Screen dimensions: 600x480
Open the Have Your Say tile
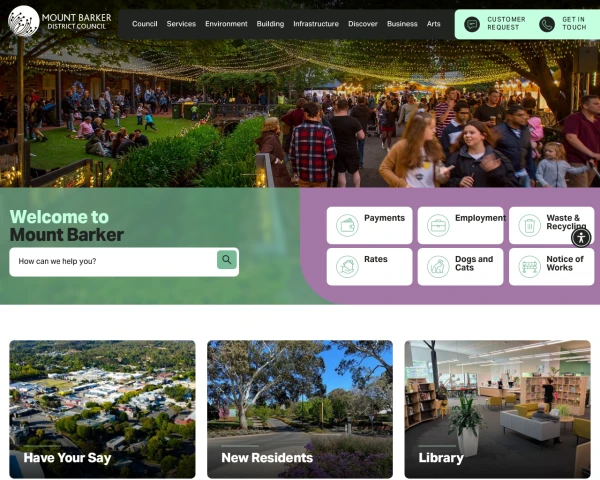(102, 409)
